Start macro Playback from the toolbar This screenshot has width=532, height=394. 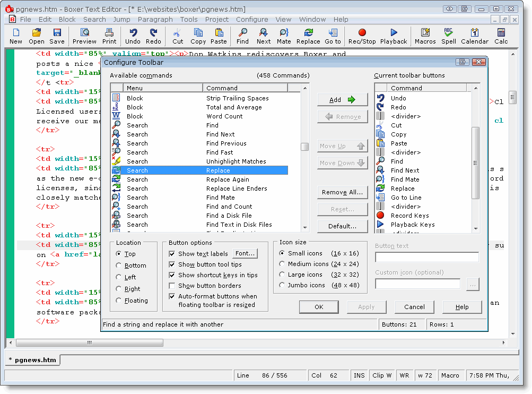point(393,36)
